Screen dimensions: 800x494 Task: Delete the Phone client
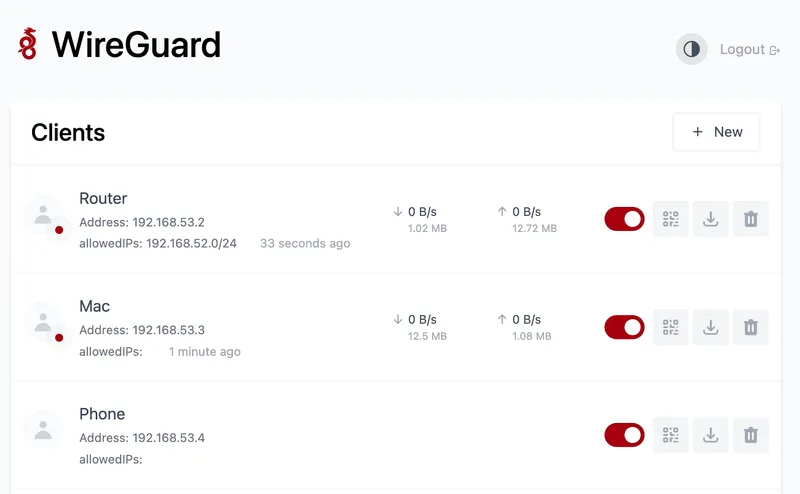point(751,435)
